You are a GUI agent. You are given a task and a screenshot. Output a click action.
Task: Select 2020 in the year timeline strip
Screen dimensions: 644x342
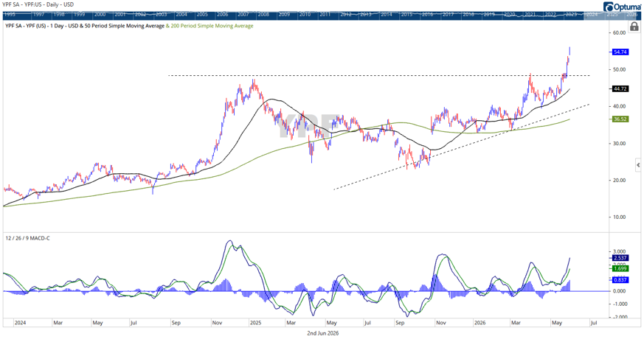pos(509,14)
